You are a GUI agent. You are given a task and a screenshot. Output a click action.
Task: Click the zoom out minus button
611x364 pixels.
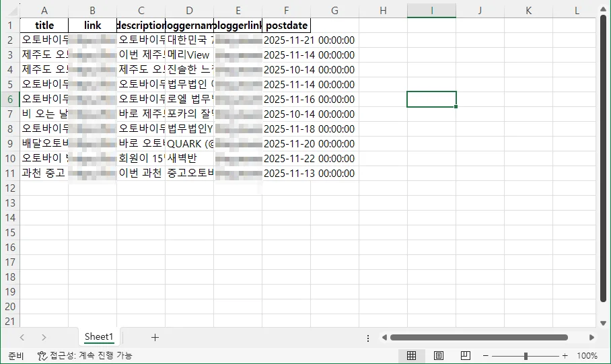[x=486, y=355]
